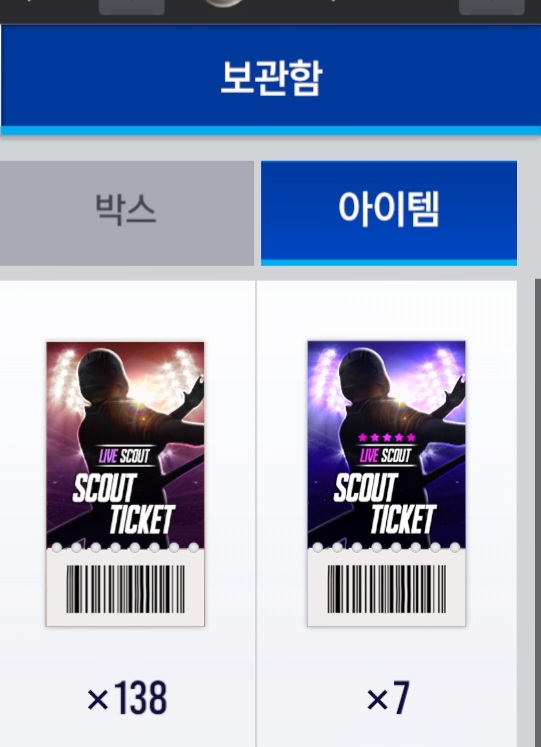Click the round icon at the top center
541x747 pixels.
tap(224, 3)
